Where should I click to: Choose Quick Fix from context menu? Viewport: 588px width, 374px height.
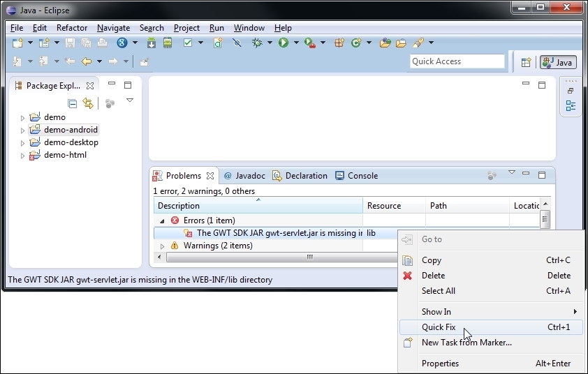pyautogui.click(x=491, y=327)
